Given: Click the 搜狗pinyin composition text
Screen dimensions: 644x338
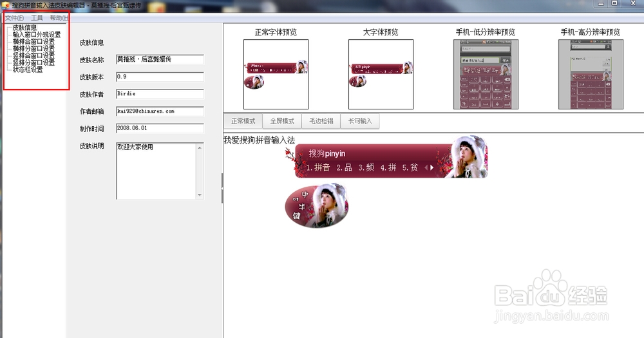Looking at the screenshot, I should coord(327,154).
